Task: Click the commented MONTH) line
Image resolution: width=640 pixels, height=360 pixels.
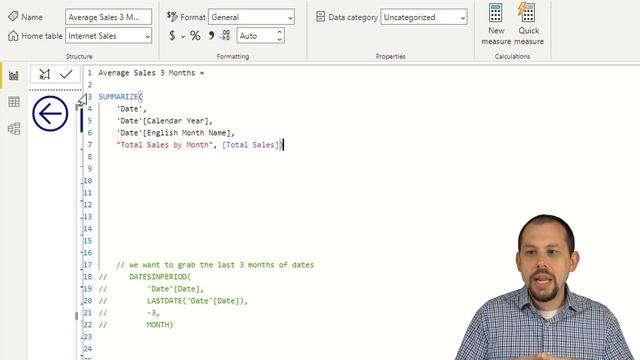Action: [160, 325]
